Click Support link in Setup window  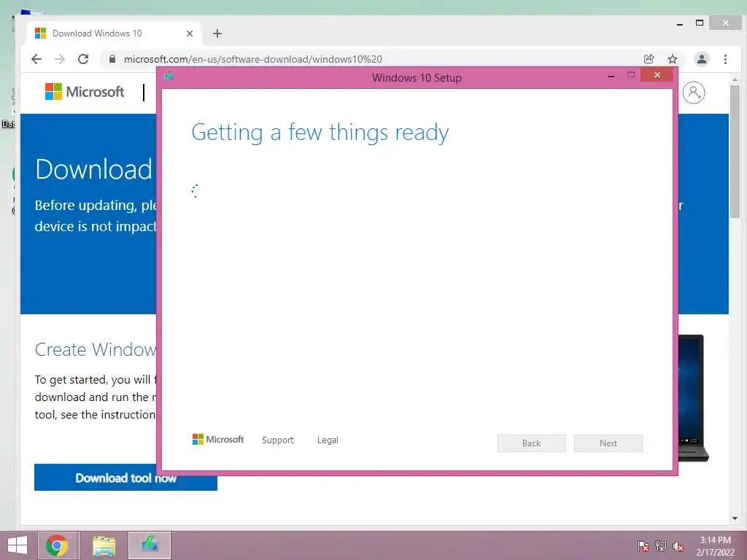[x=278, y=440]
